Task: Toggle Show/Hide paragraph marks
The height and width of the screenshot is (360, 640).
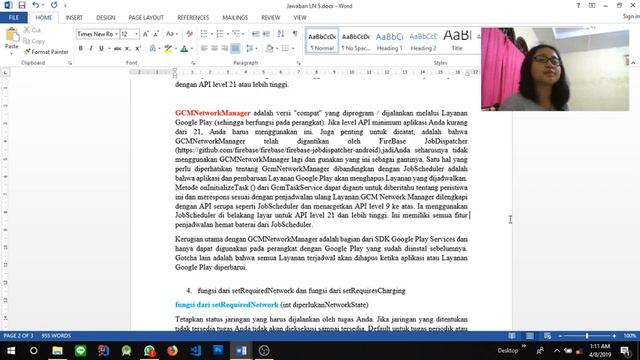Action: coord(295,34)
